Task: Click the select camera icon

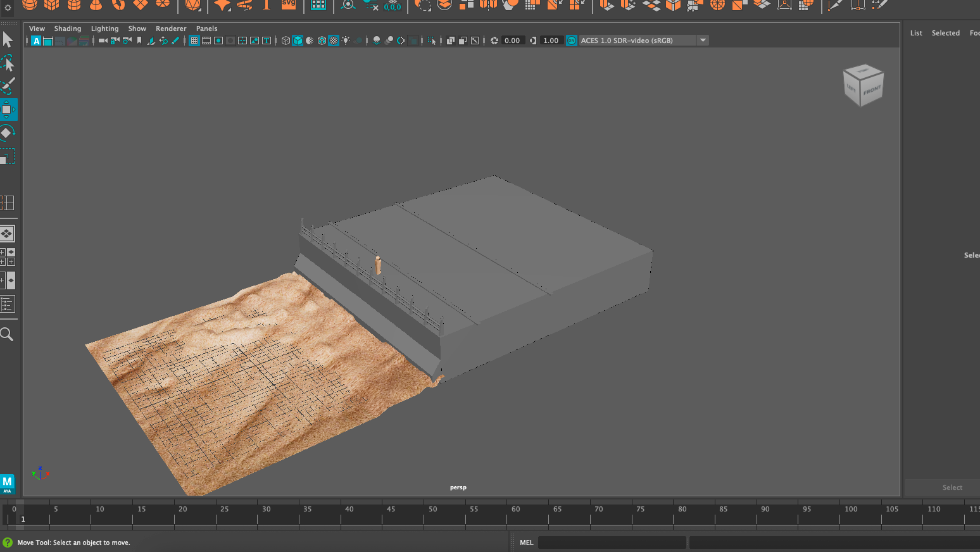Action: click(x=103, y=41)
